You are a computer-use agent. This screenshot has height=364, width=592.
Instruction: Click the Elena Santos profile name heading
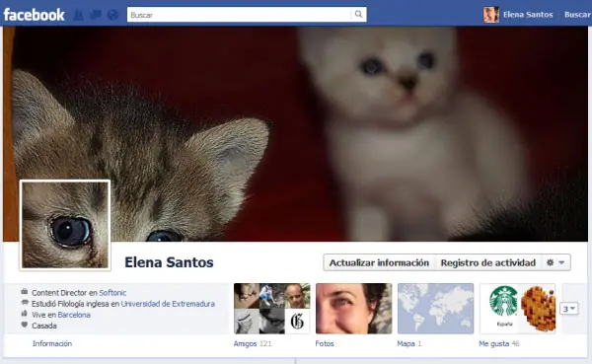click(x=169, y=262)
